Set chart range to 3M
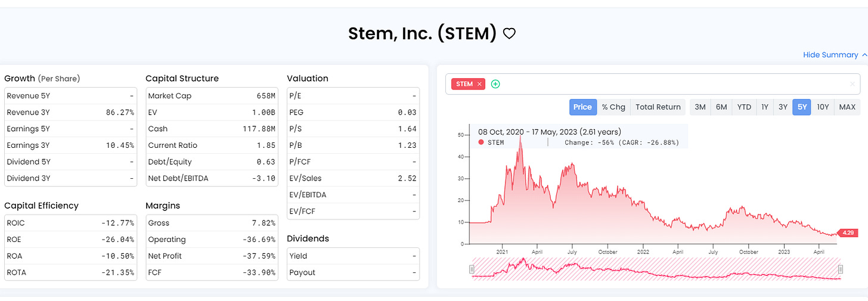 [700, 107]
